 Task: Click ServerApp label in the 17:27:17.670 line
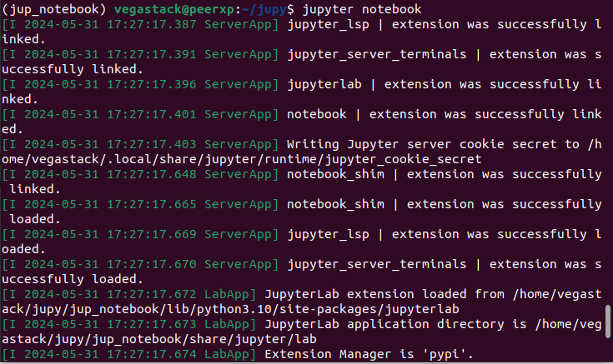pyautogui.click(x=247, y=264)
